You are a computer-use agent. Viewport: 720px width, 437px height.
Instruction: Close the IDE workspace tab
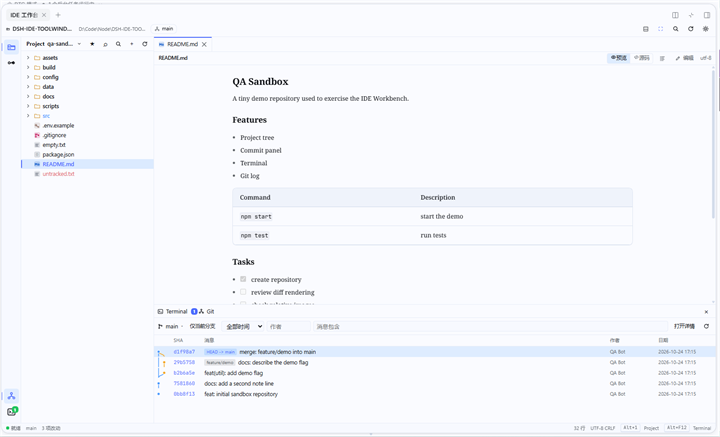click(44, 15)
